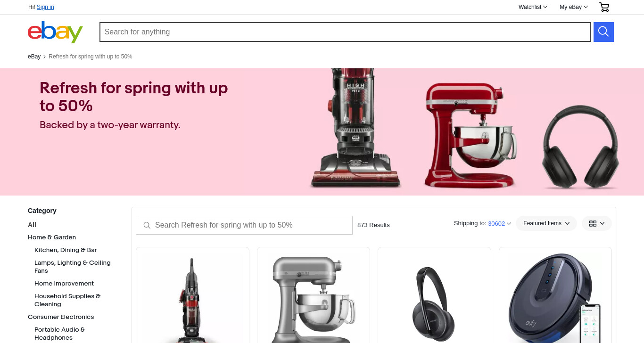Image resolution: width=644 pixels, height=343 pixels.
Task: Go to the eBay logo homepage
Action: tap(55, 32)
